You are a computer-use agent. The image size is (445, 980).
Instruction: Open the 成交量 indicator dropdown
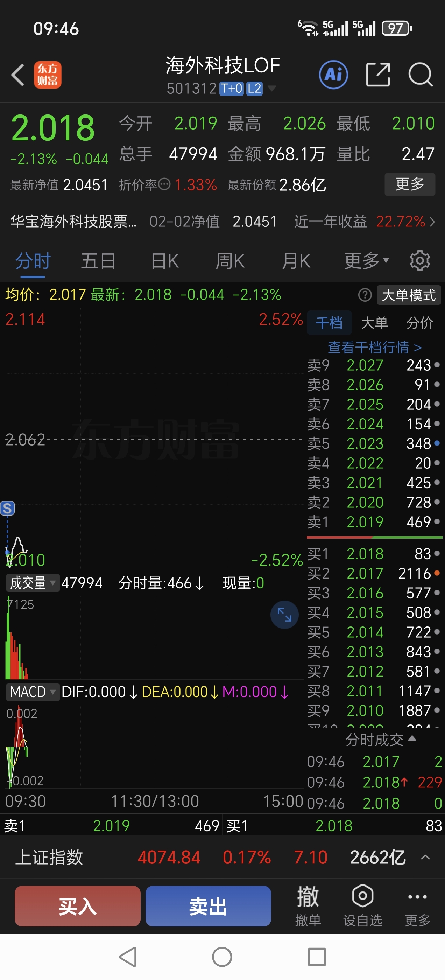pyautogui.click(x=33, y=583)
